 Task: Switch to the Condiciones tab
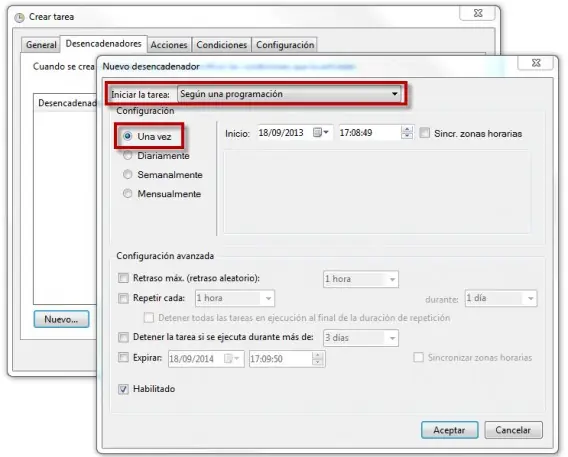point(222,45)
